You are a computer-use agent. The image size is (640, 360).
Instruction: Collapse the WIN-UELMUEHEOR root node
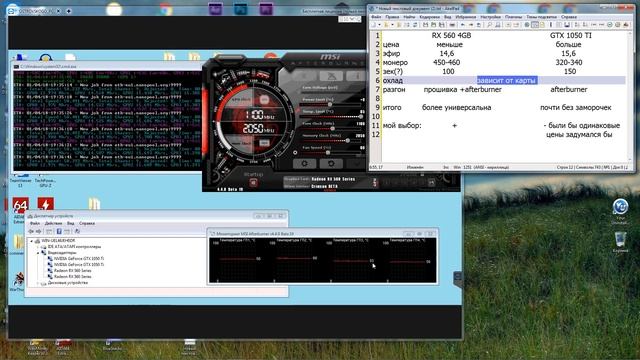tap(32, 241)
